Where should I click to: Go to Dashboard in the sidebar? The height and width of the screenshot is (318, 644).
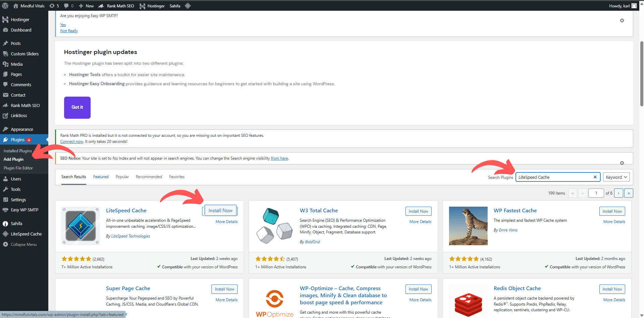(x=24, y=30)
